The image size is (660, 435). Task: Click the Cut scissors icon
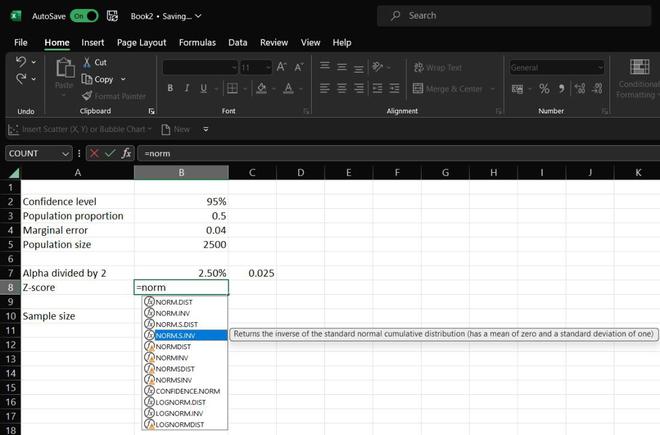(86, 62)
